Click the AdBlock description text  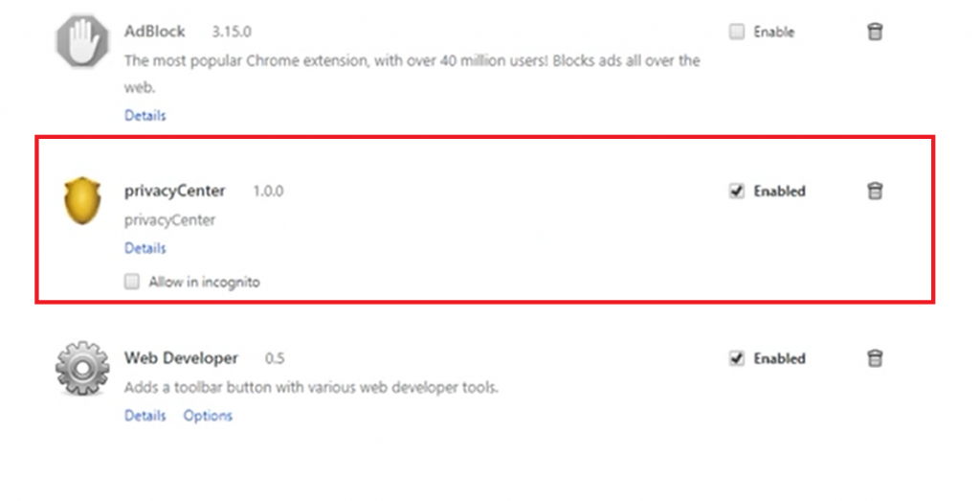point(412,60)
